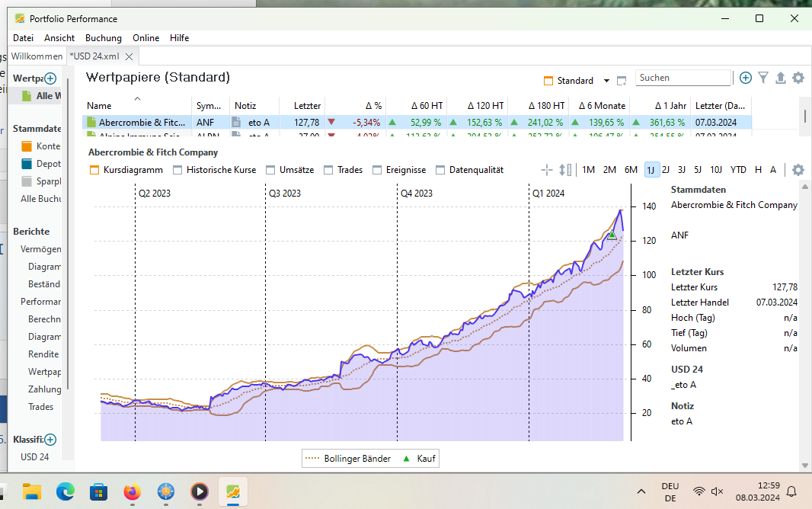This screenshot has height=509, width=812.
Task: Launch Microsoft Edge from the taskbar
Action: click(x=66, y=491)
